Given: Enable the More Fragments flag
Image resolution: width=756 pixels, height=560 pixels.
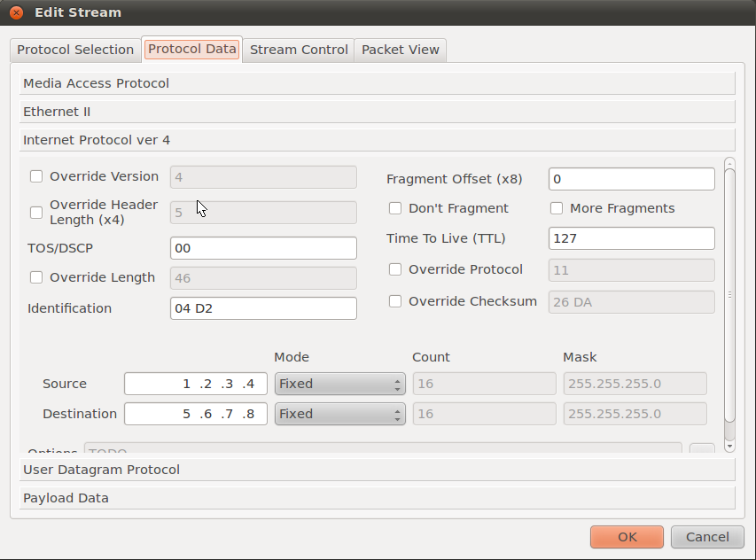Looking at the screenshot, I should 557,208.
